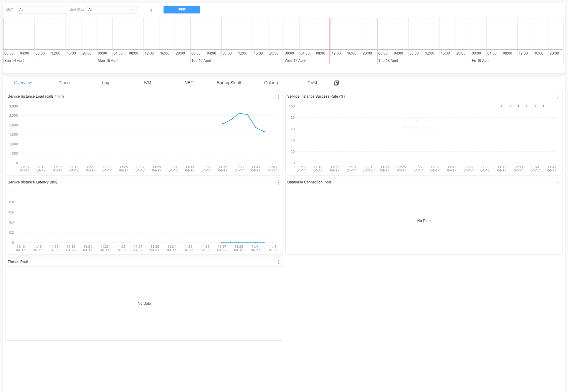
Task: Open the Log tab
Action: (x=106, y=83)
